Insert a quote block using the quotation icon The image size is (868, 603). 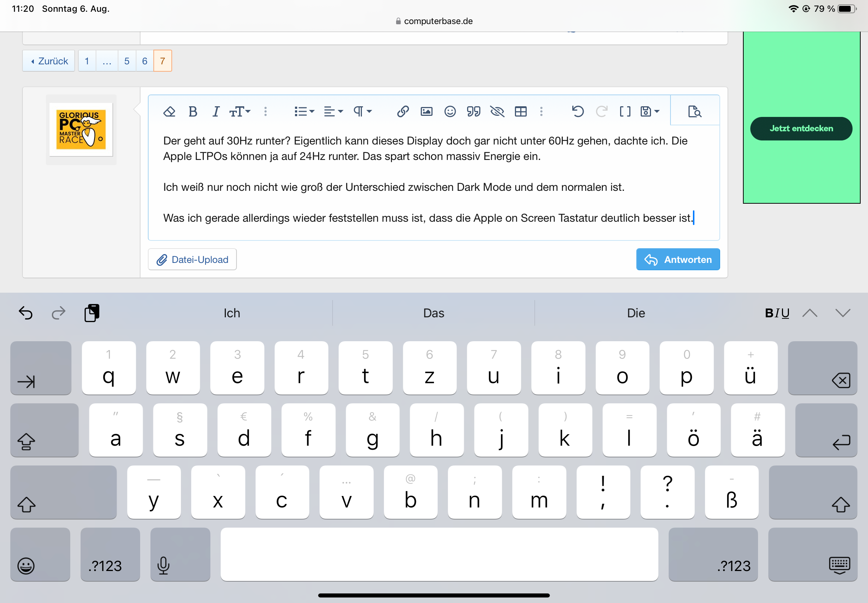point(473,111)
